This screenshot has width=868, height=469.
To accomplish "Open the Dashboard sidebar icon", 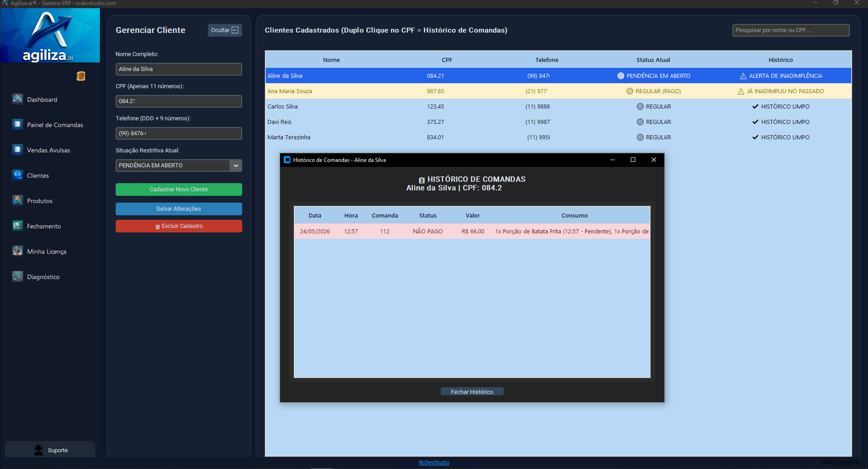I will click(18, 99).
